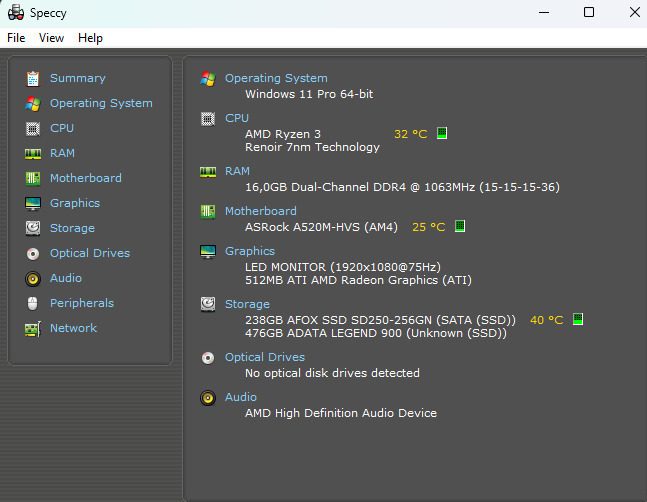Click the green temperature indicator next to 25 °C
Image resolution: width=647 pixels, height=502 pixels.
[460, 226]
